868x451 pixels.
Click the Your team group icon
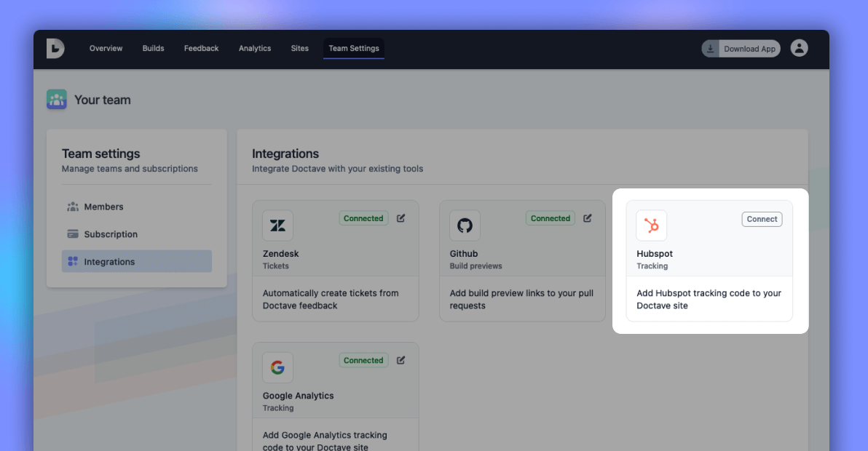56,99
